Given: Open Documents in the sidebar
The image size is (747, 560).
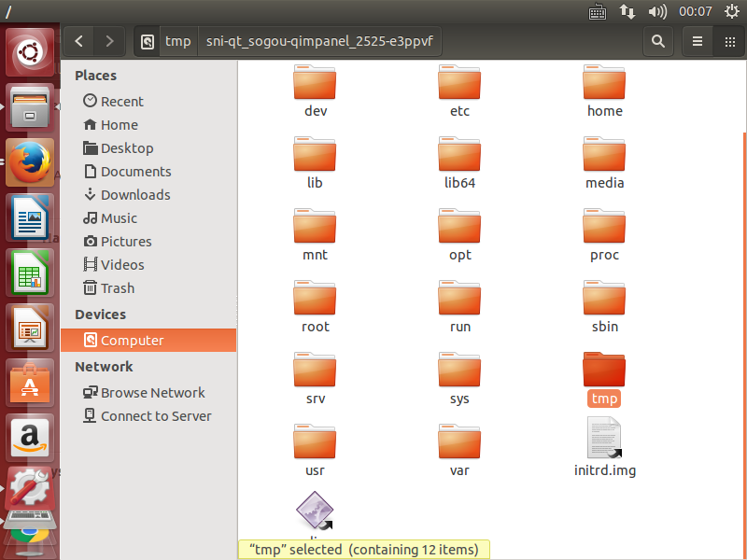Looking at the screenshot, I should tap(148, 172).
